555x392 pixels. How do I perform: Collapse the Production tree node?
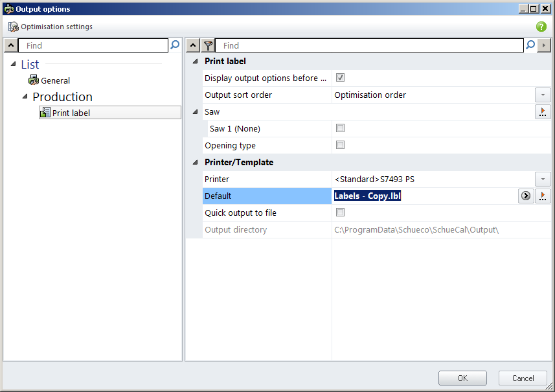[x=25, y=97]
